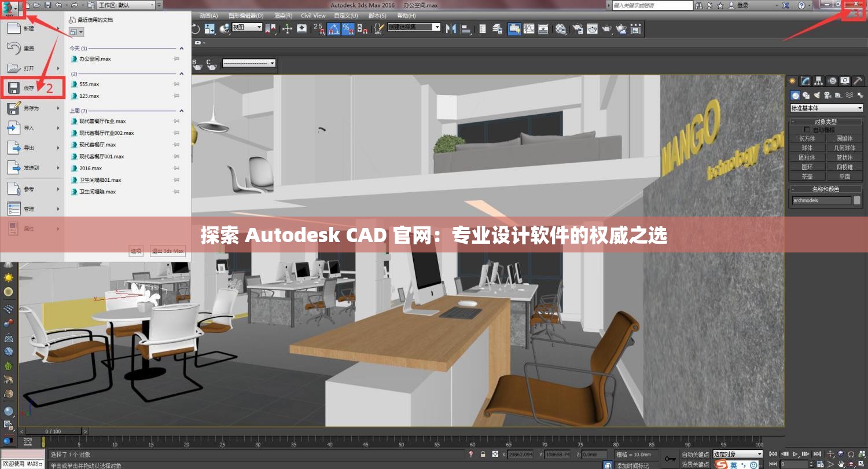The width and height of the screenshot is (868, 469).
Task: Switch to the Modify command panel tab
Action: pyautogui.click(x=805, y=80)
